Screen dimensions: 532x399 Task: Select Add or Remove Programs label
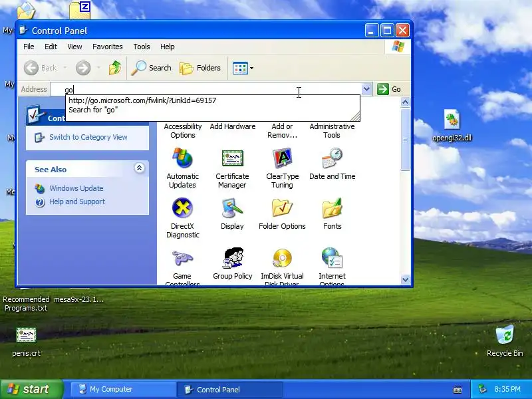pos(282,130)
